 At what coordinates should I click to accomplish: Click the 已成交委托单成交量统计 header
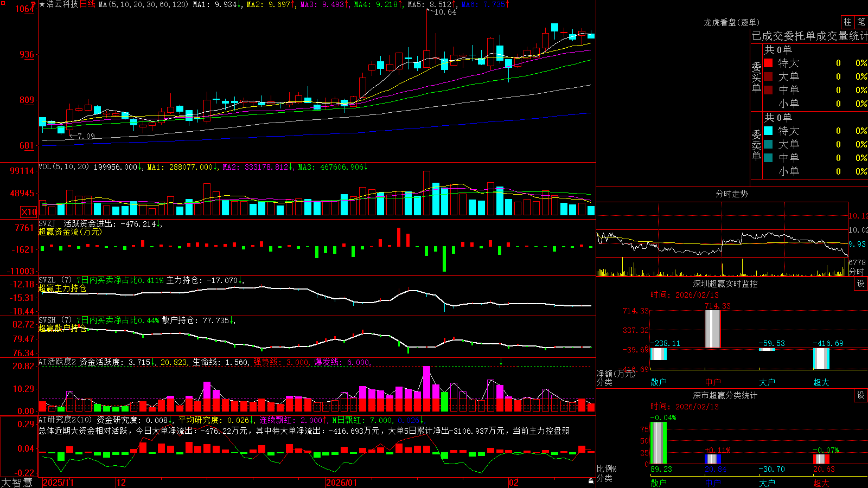tap(809, 36)
